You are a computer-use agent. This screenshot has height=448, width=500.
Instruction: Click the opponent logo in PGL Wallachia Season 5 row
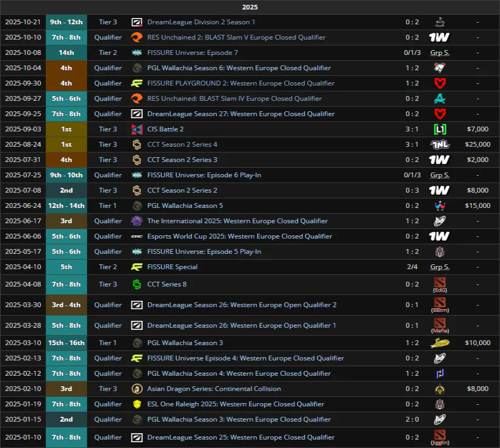pyautogui.click(x=440, y=205)
